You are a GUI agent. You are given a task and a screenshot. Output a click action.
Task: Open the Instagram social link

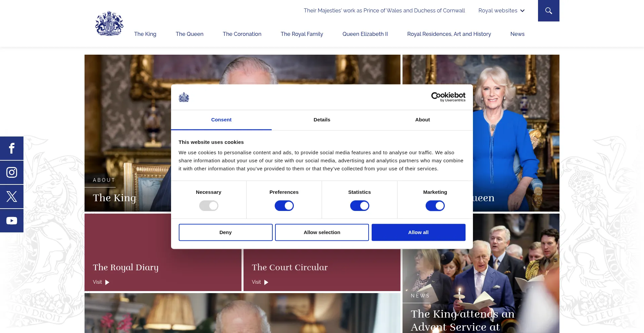click(x=12, y=172)
